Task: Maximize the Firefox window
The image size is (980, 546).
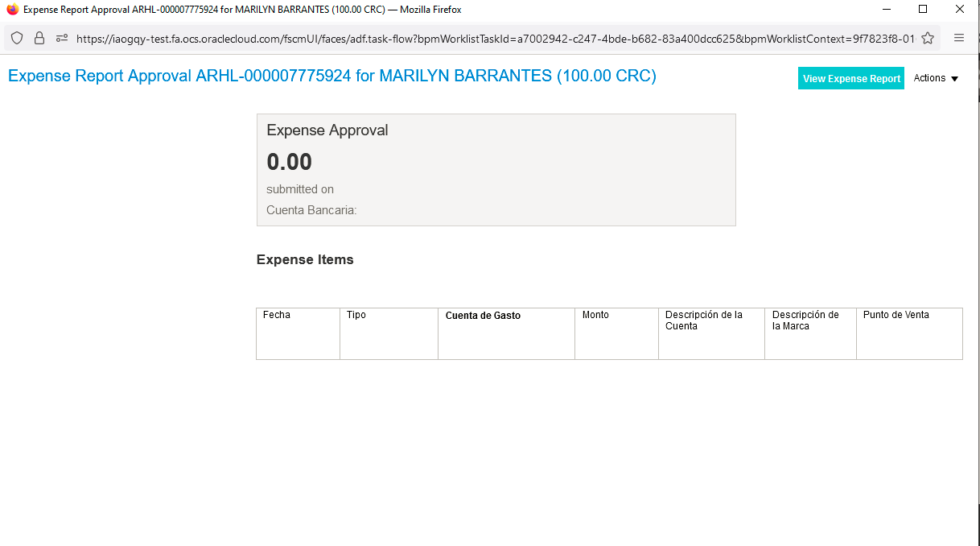Action: [x=923, y=10]
